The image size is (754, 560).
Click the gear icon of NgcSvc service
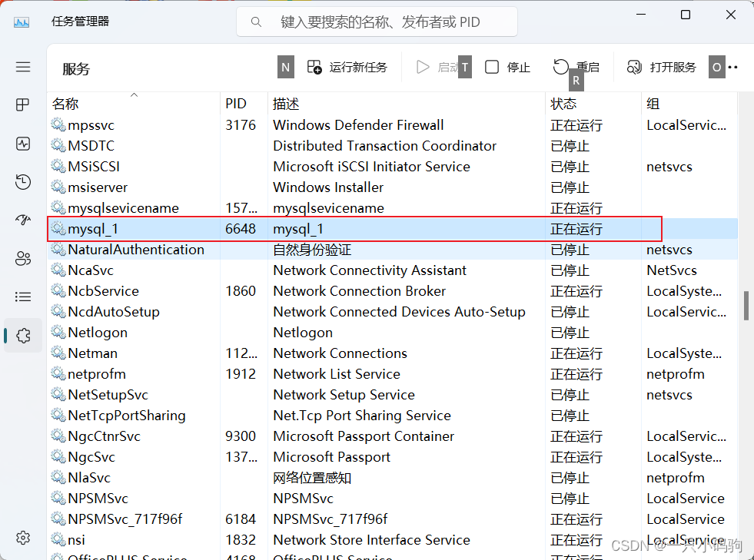coord(58,456)
